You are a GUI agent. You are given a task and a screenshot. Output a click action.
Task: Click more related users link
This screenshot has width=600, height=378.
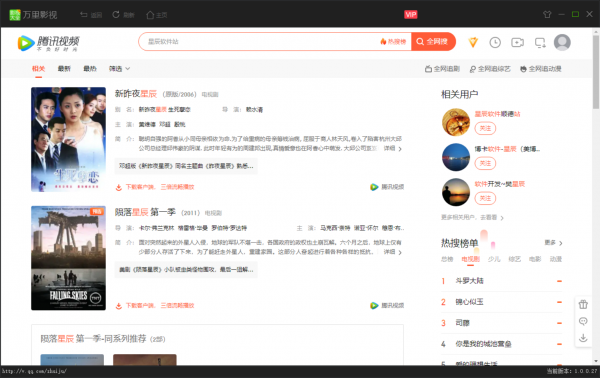(472, 217)
